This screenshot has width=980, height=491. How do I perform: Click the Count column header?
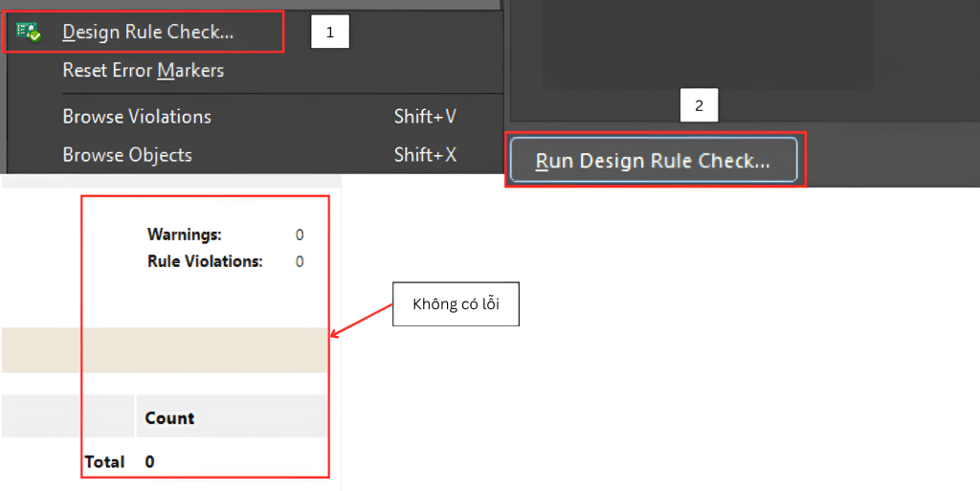coord(169,418)
